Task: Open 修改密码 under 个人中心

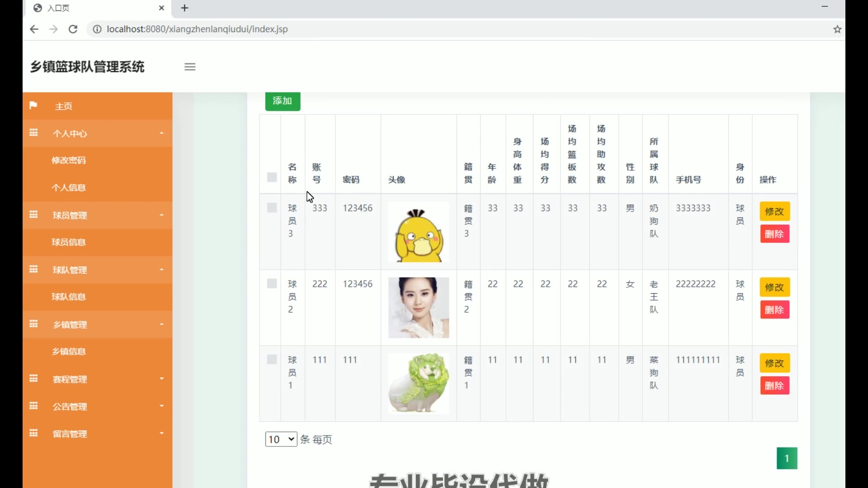Action: (x=69, y=160)
